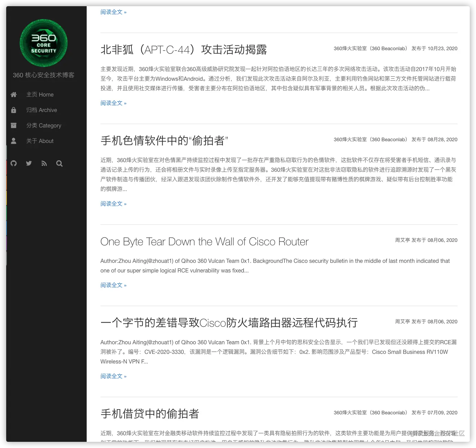Click the archive box icon beside Category
This screenshot has height=448, width=476.
14,125
